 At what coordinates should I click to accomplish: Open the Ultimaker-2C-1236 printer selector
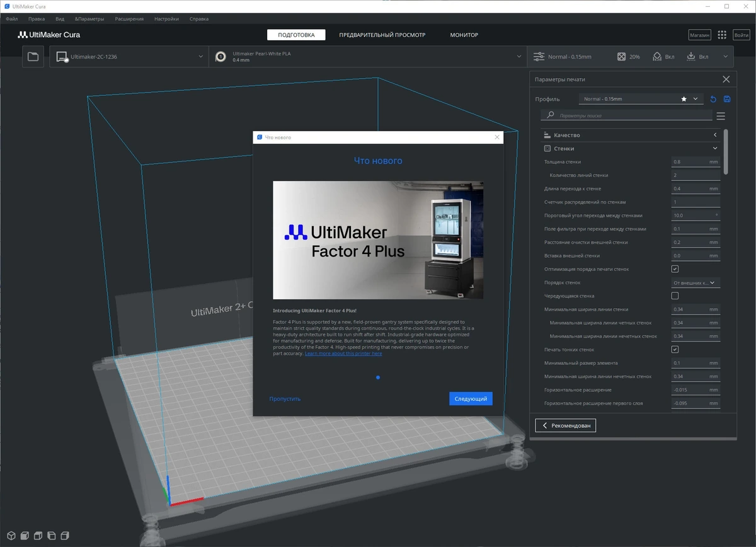click(129, 57)
